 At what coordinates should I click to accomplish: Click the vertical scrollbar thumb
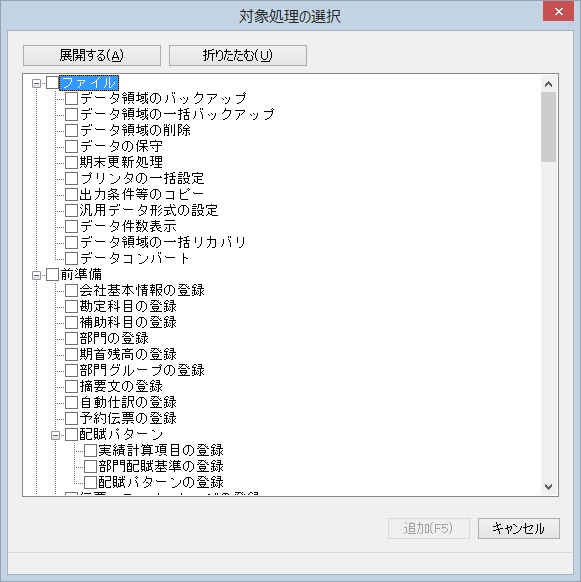click(548, 127)
